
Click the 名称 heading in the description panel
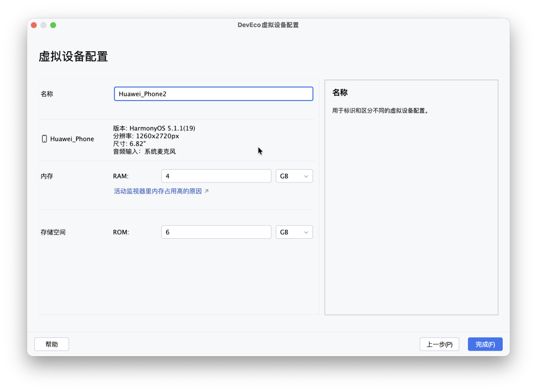click(340, 93)
